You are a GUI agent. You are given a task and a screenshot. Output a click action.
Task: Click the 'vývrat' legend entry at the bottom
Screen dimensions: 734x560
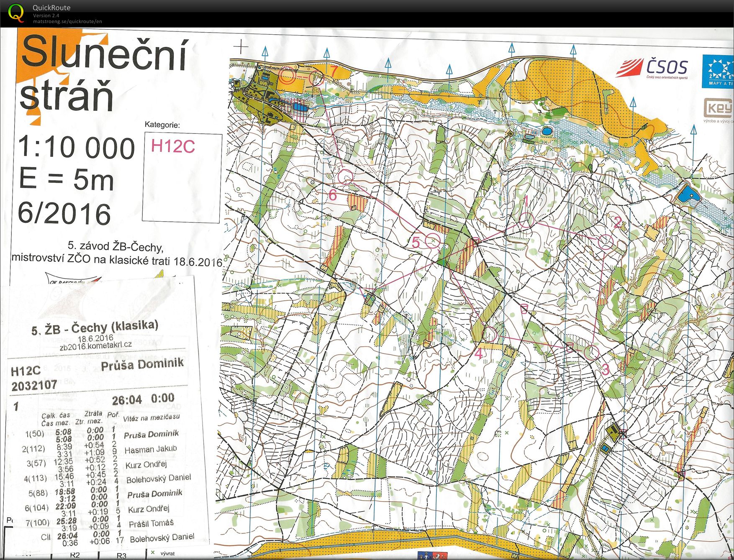pyautogui.click(x=167, y=554)
